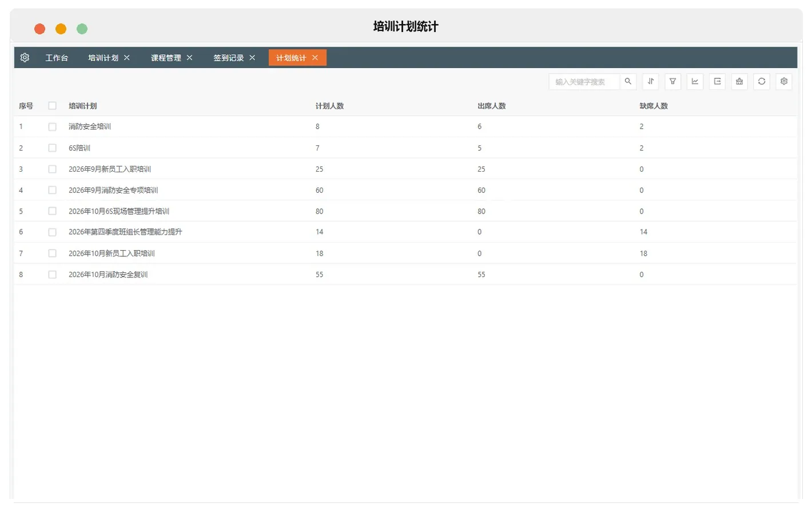Open the gear menu left of 工作台

[x=25, y=58]
